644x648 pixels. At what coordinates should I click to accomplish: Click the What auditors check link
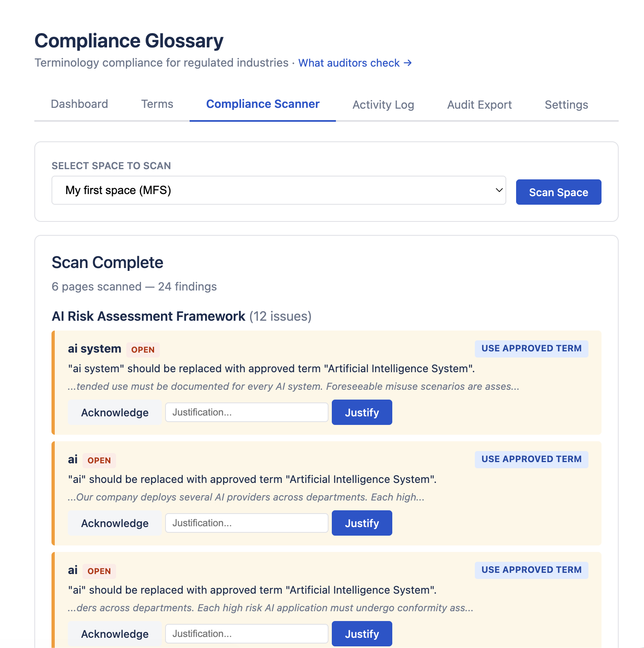(355, 63)
